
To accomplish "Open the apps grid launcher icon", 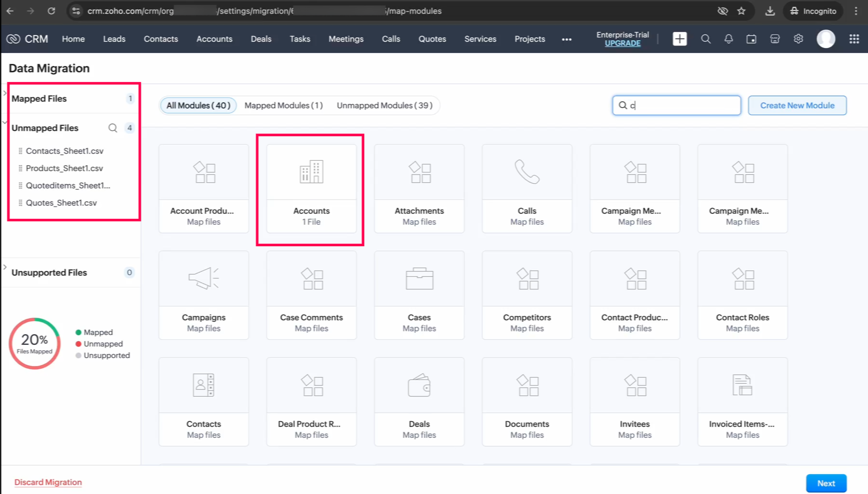I will [854, 39].
